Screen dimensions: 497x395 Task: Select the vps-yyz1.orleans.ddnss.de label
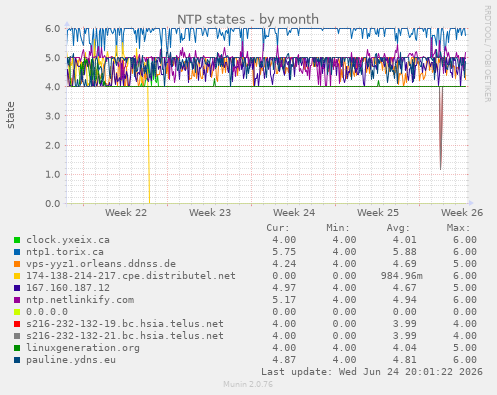[101, 264]
